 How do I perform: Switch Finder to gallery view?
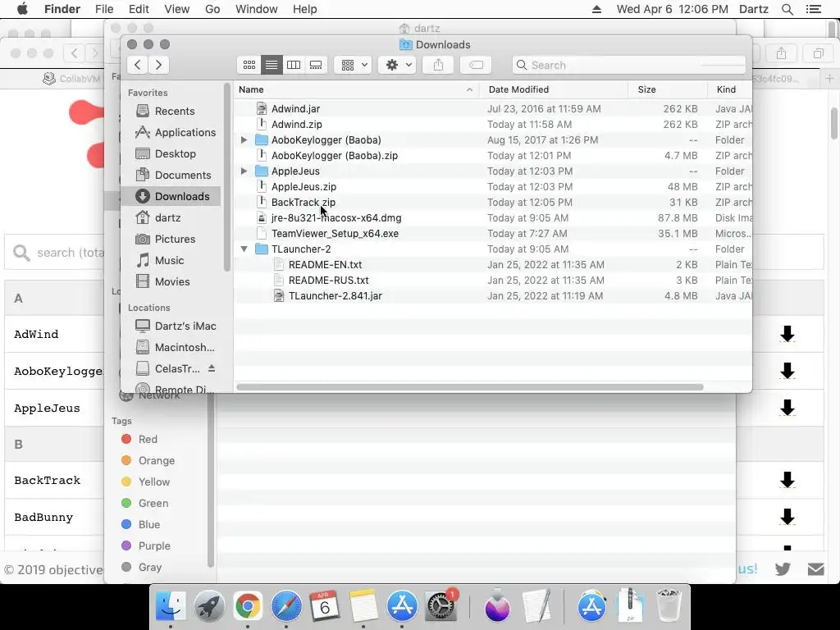point(316,65)
